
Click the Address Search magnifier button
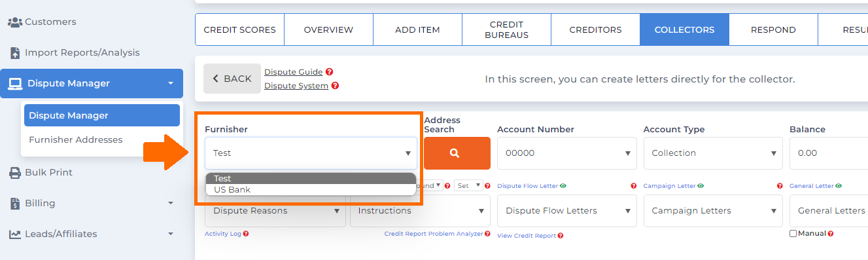pos(457,153)
